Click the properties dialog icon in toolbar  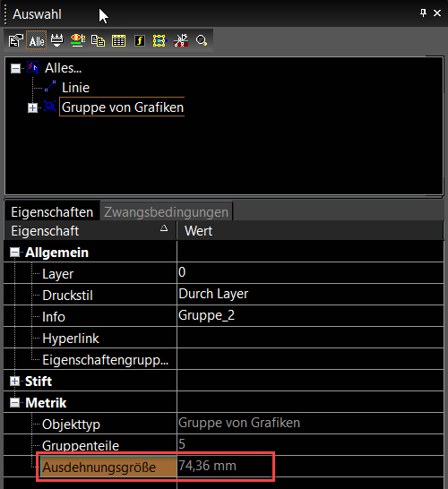click(x=15, y=40)
